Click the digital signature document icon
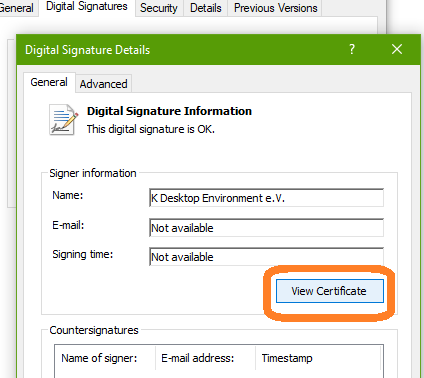 [x=63, y=120]
